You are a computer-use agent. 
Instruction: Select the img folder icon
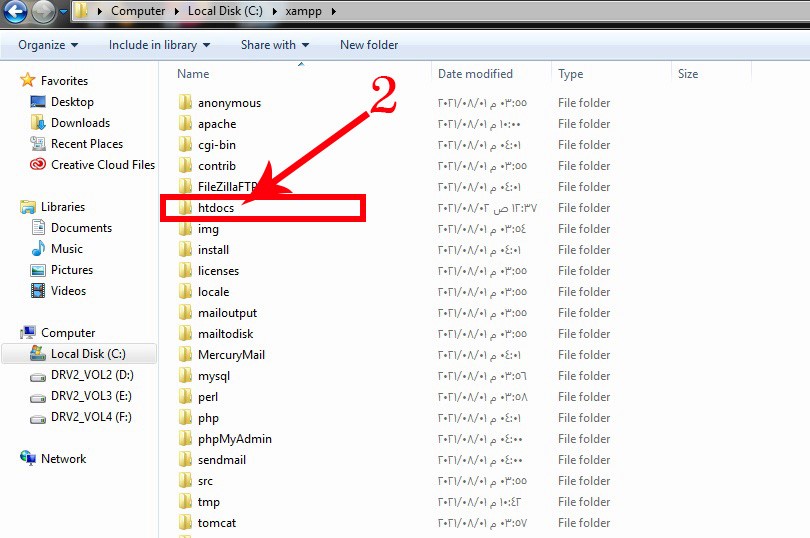[185, 228]
